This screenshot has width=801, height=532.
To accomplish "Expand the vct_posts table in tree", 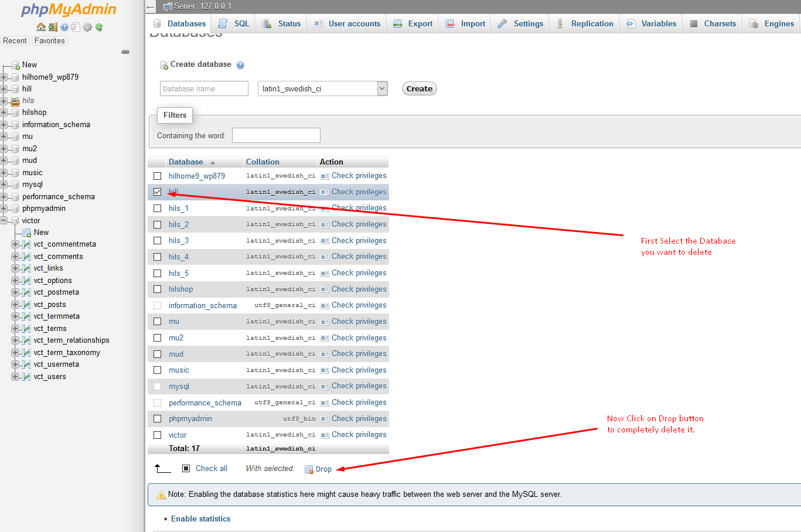I will point(15,305).
